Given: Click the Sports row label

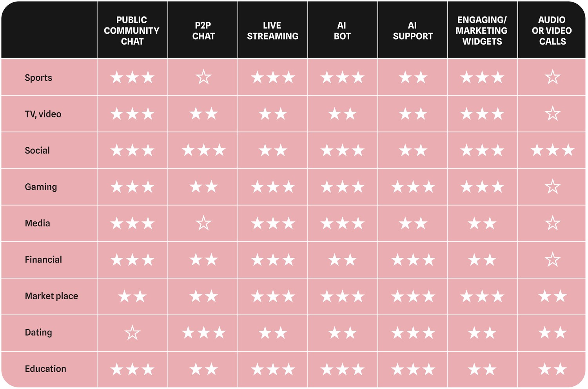Looking at the screenshot, I should 38,78.
